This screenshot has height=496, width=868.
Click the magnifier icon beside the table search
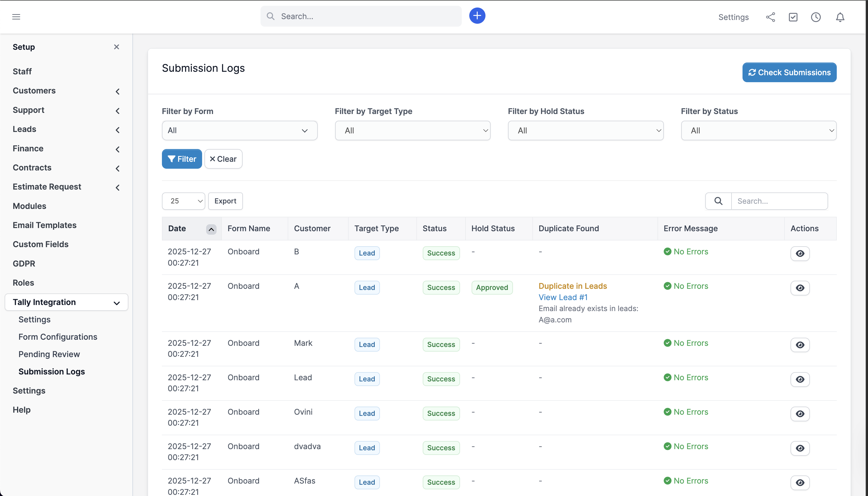click(x=718, y=201)
